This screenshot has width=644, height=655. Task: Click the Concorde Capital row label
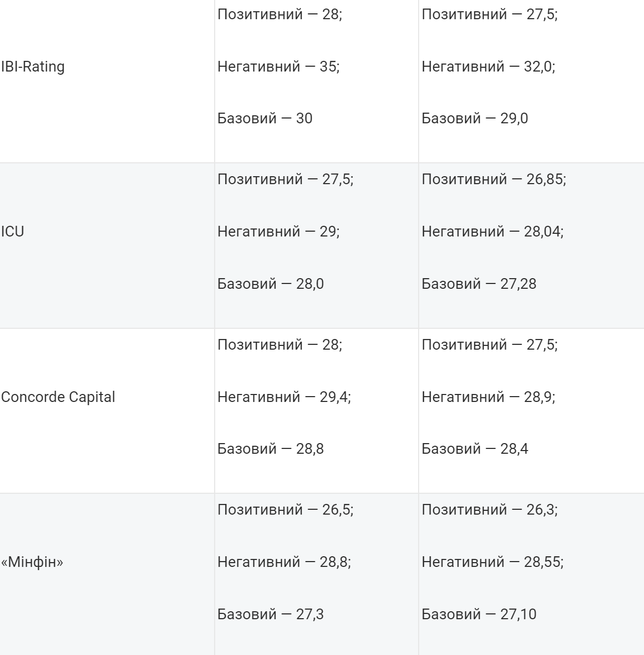(58, 397)
